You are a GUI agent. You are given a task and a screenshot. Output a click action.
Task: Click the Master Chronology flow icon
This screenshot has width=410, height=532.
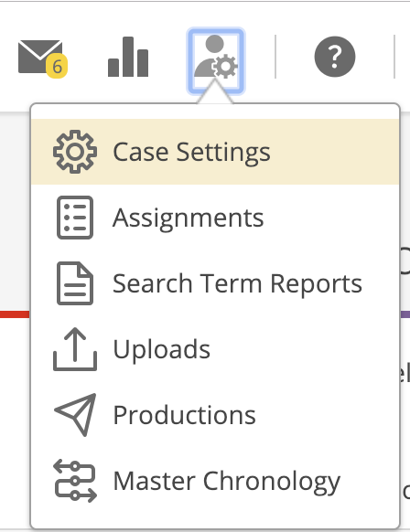(75, 481)
